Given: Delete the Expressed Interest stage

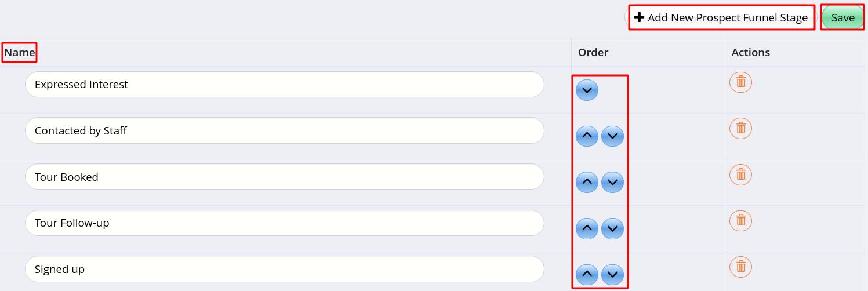Looking at the screenshot, I should pos(740,82).
